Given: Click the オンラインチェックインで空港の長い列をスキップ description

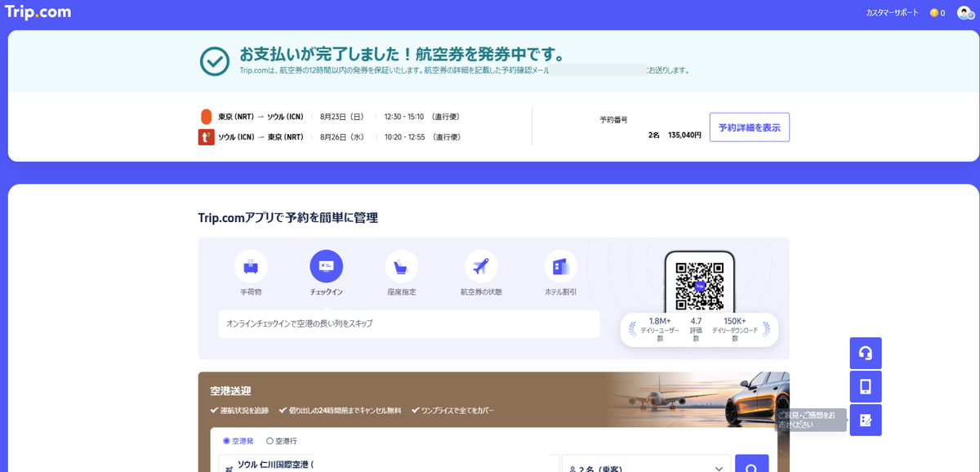Looking at the screenshot, I should [x=299, y=323].
